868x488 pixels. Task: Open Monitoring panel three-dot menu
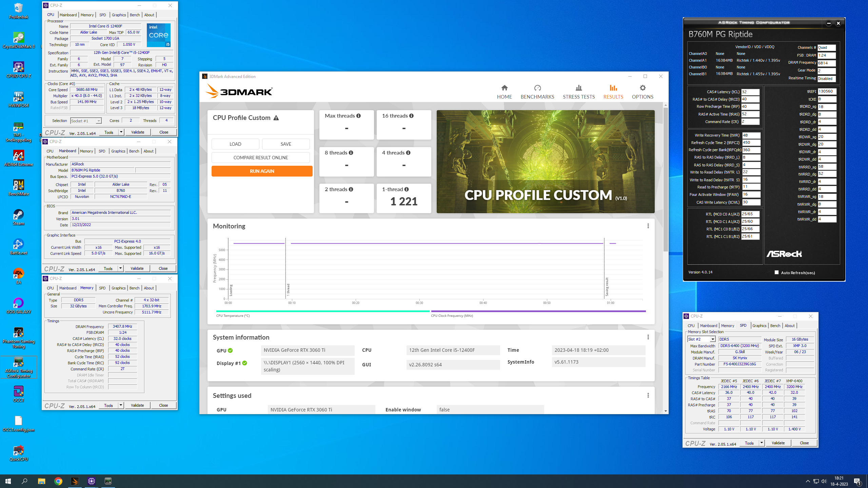tap(648, 226)
